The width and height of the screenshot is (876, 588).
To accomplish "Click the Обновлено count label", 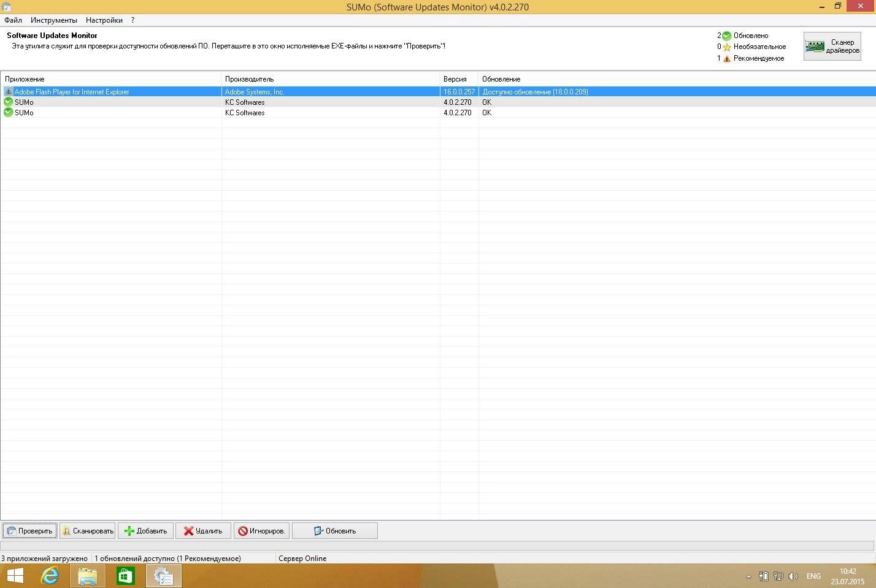I will point(751,36).
